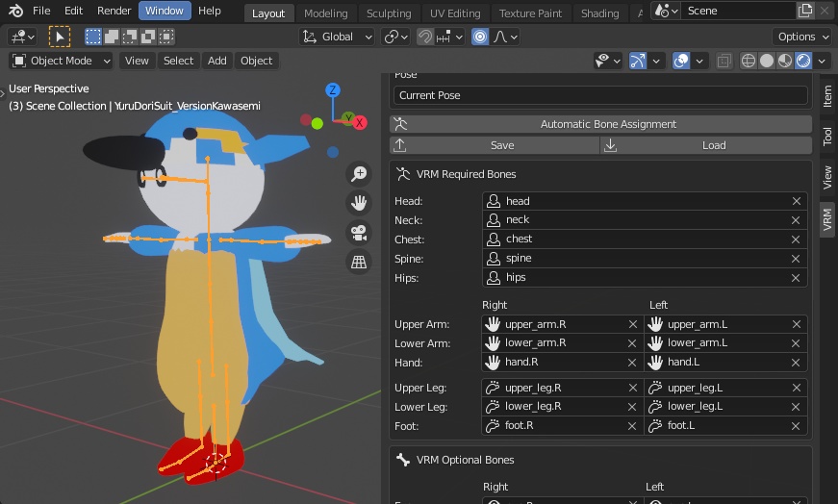
Task: Choose Invert selection mode icon
Action: click(148, 37)
